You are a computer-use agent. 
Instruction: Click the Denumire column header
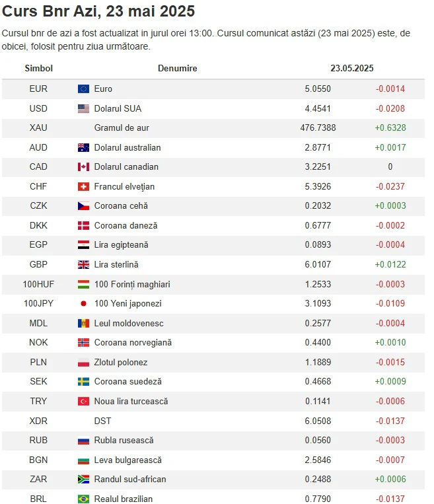(x=178, y=68)
